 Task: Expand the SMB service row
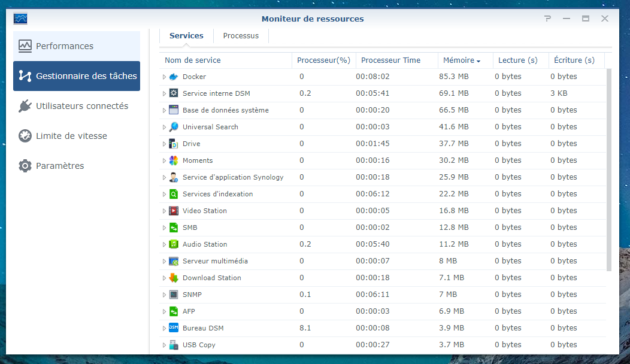pos(164,227)
